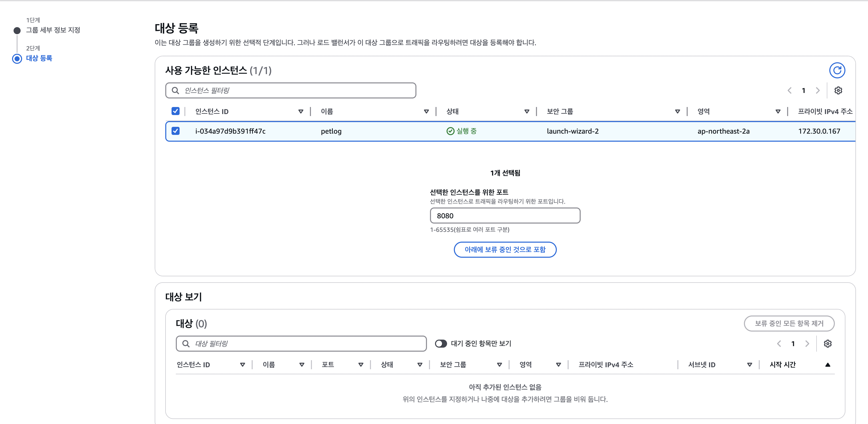868x424 pixels.
Task: Uncheck the select-all instances header checkbox
Action: tap(176, 111)
